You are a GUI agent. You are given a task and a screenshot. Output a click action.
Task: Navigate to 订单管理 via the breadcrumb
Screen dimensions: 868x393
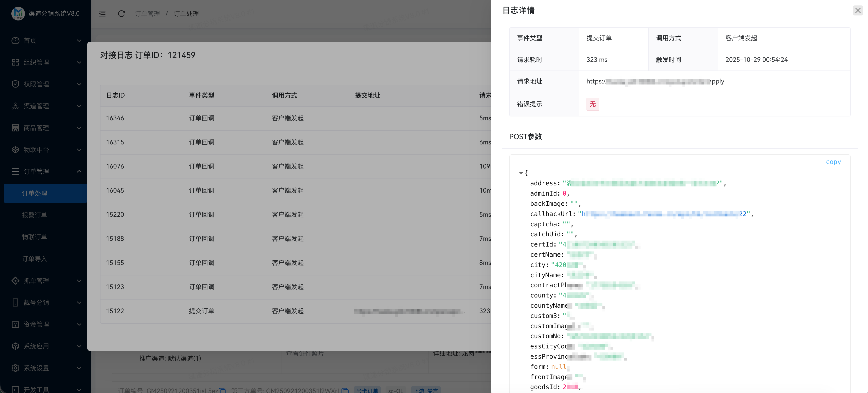coord(147,14)
